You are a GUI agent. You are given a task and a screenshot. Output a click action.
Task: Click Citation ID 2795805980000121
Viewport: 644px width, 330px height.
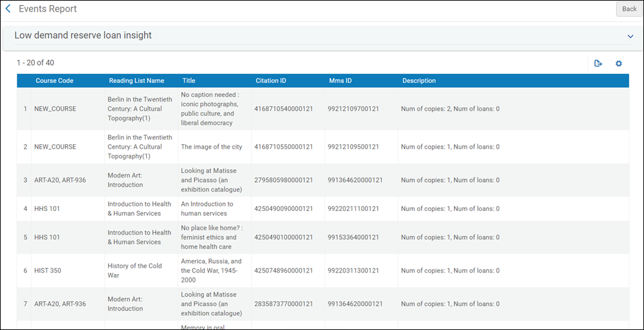click(284, 179)
